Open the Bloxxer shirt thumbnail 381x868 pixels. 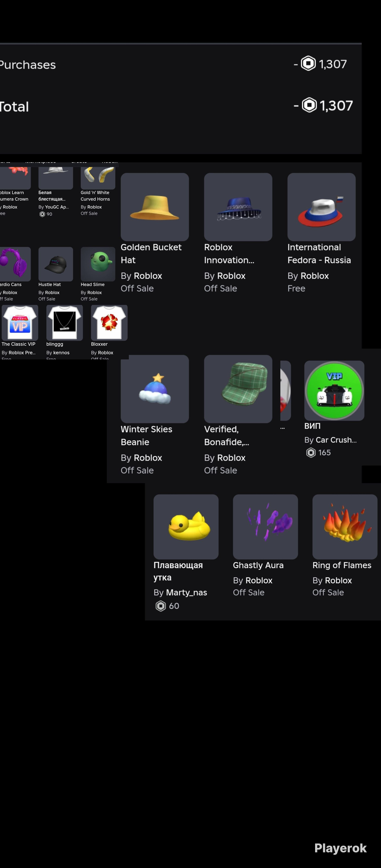109,323
